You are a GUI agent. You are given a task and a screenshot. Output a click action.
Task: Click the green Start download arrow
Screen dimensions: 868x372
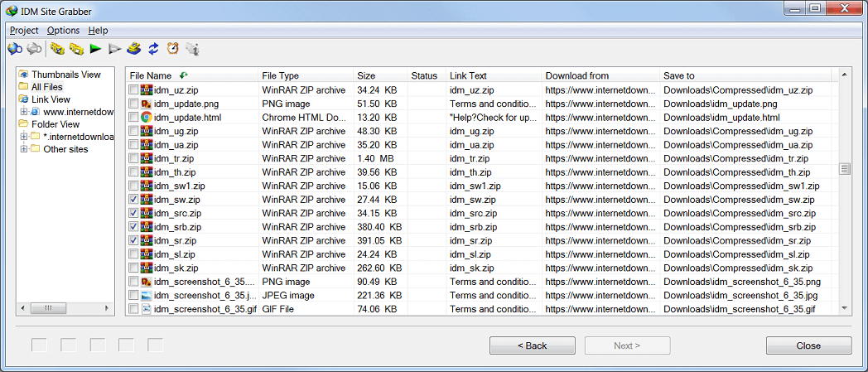(96, 50)
